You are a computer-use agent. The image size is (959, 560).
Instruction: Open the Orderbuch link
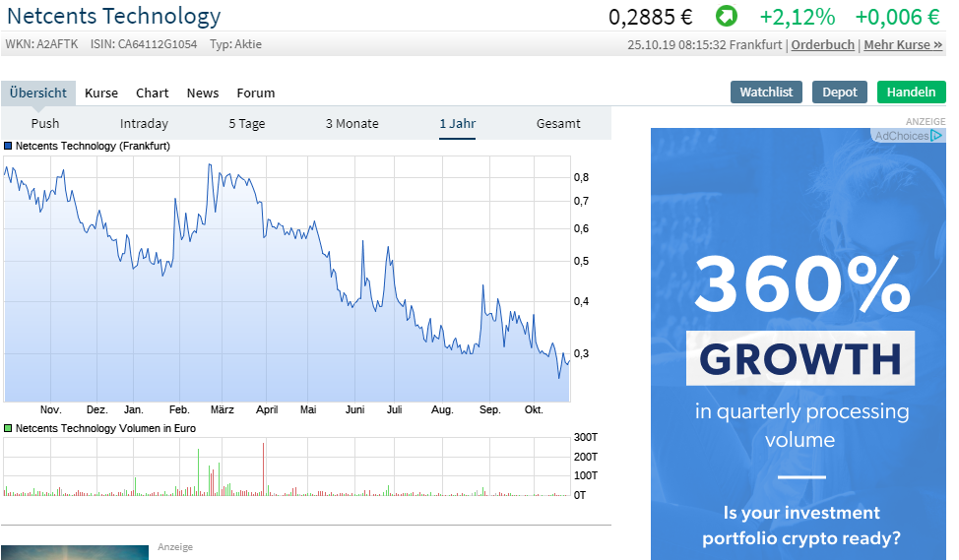[x=822, y=44]
